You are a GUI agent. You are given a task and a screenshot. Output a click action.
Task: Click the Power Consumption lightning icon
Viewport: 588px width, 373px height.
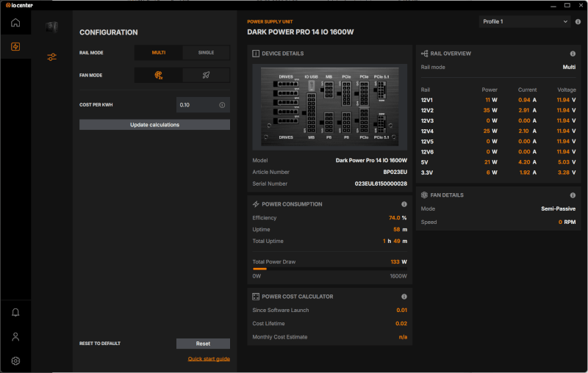[x=256, y=204]
